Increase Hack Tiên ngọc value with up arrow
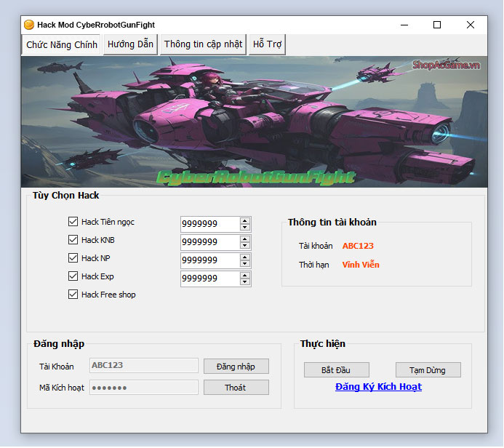Image resolution: width=504 pixels, height=448 pixels. coord(245,221)
